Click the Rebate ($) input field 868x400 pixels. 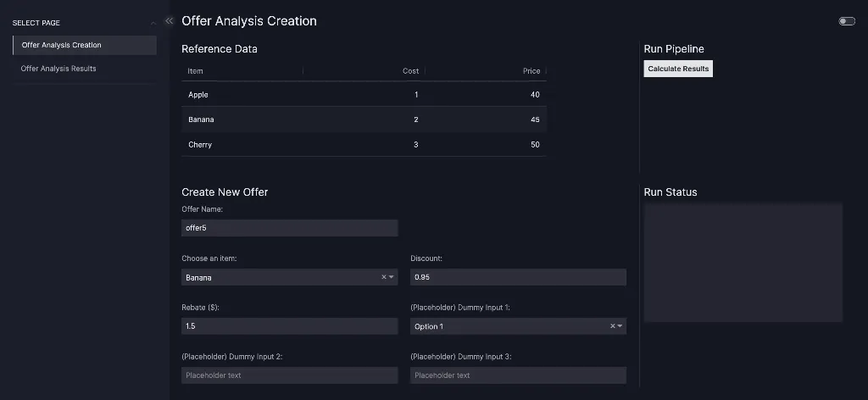coord(289,326)
